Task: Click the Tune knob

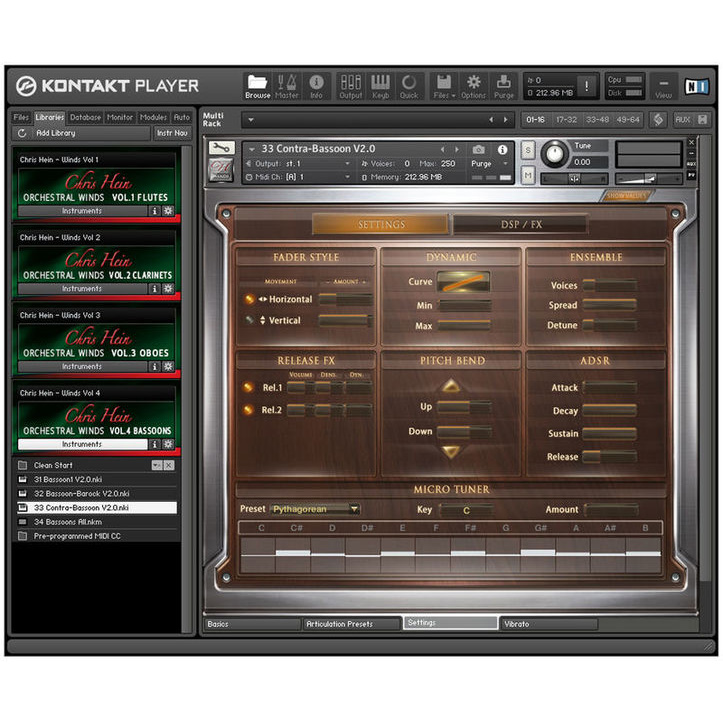Action: coord(555,154)
